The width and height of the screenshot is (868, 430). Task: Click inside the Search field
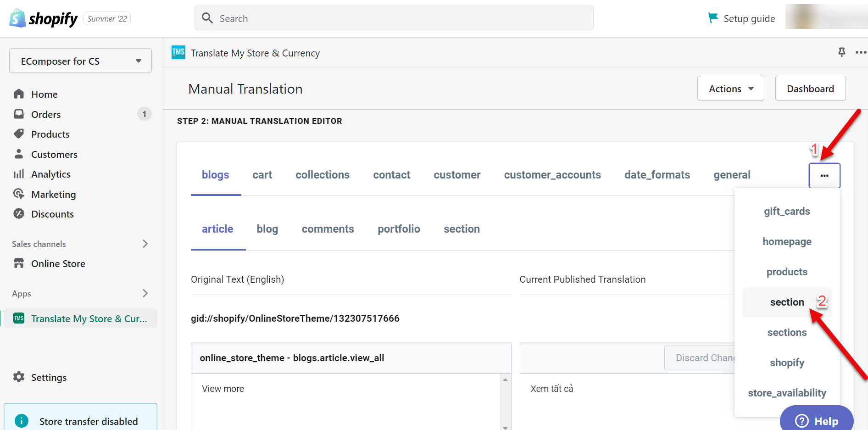[394, 18]
